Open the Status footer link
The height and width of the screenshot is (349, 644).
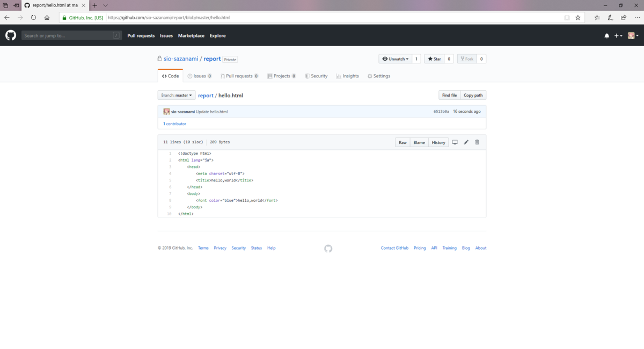point(257,248)
